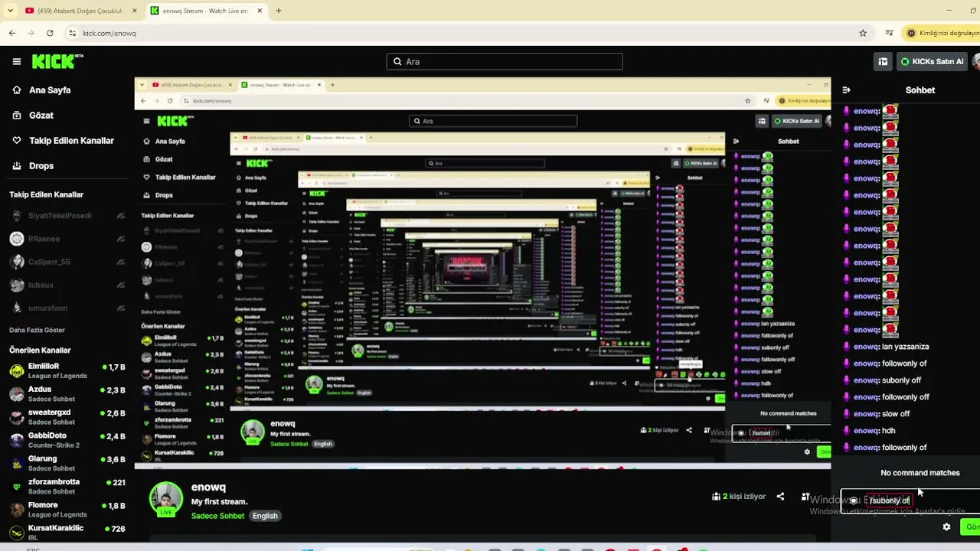Click the heart icon for Takip Edilen Kanallar
The image size is (980, 551).
point(17,141)
